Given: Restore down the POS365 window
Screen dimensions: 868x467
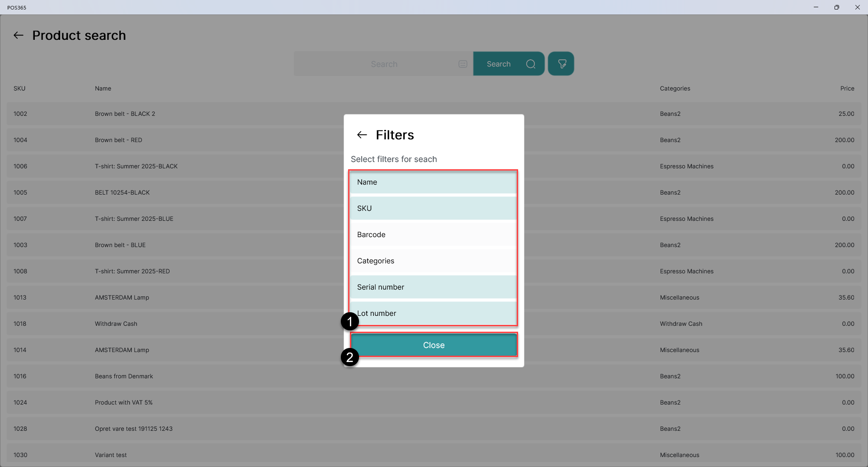Looking at the screenshot, I should [x=837, y=7].
